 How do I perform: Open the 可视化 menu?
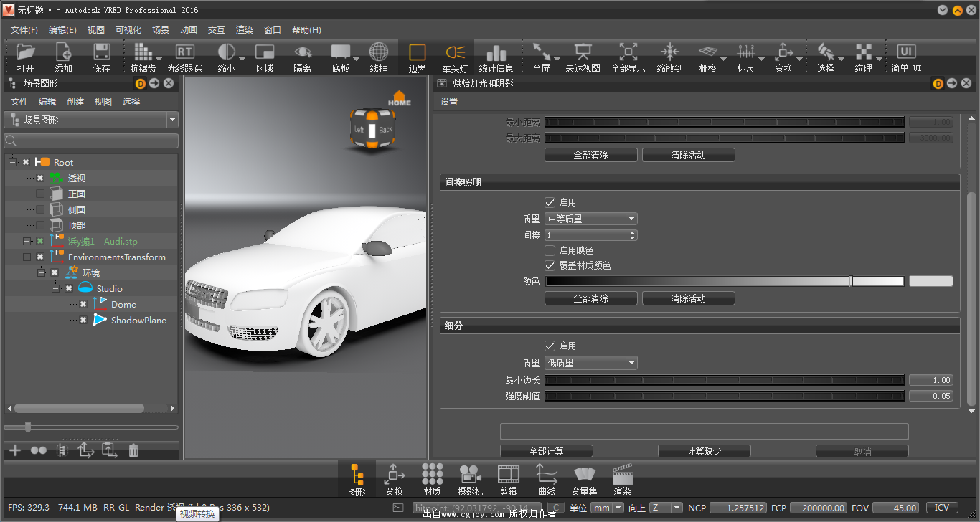128,30
